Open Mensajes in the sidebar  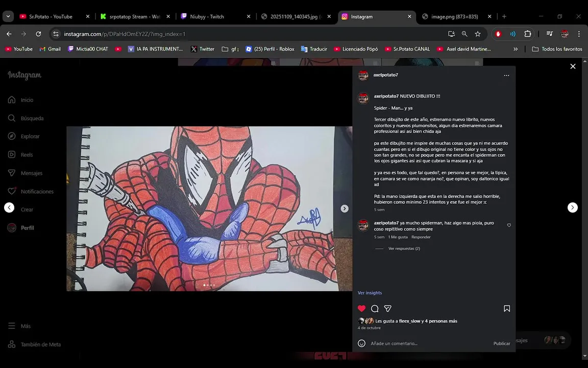click(25, 173)
